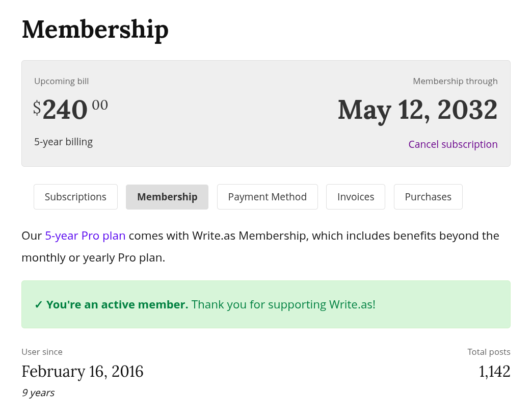Click the green checkmark icon
Image resolution: width=532 pixels, height=415 pixels.
39,305
